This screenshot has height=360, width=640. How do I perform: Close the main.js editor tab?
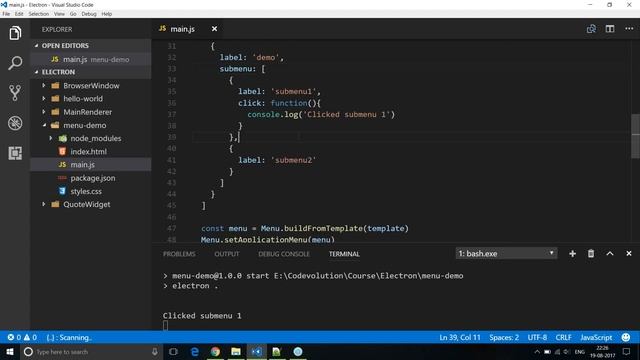click(214, 29)
